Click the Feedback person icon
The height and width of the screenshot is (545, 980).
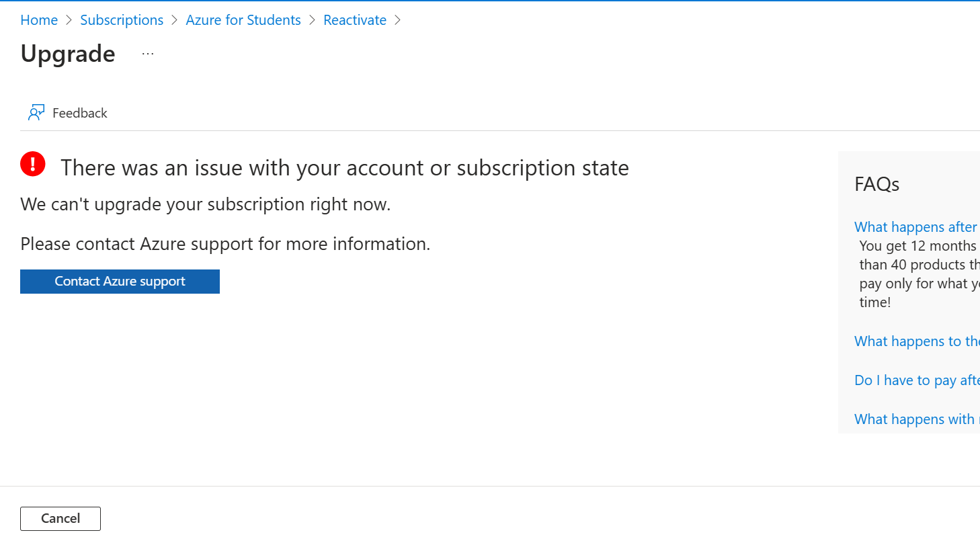pos(36,112)
